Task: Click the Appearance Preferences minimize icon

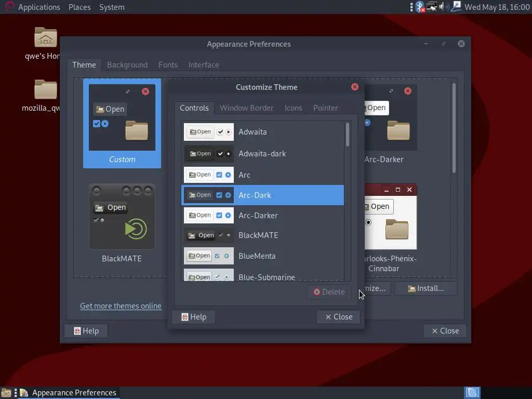Action: 426,44
